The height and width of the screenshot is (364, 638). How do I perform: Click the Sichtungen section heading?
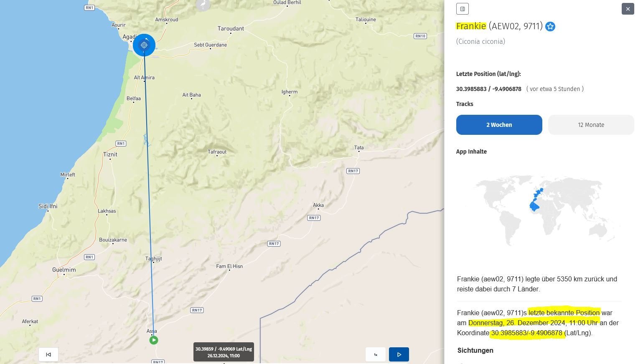pos(475,350)
